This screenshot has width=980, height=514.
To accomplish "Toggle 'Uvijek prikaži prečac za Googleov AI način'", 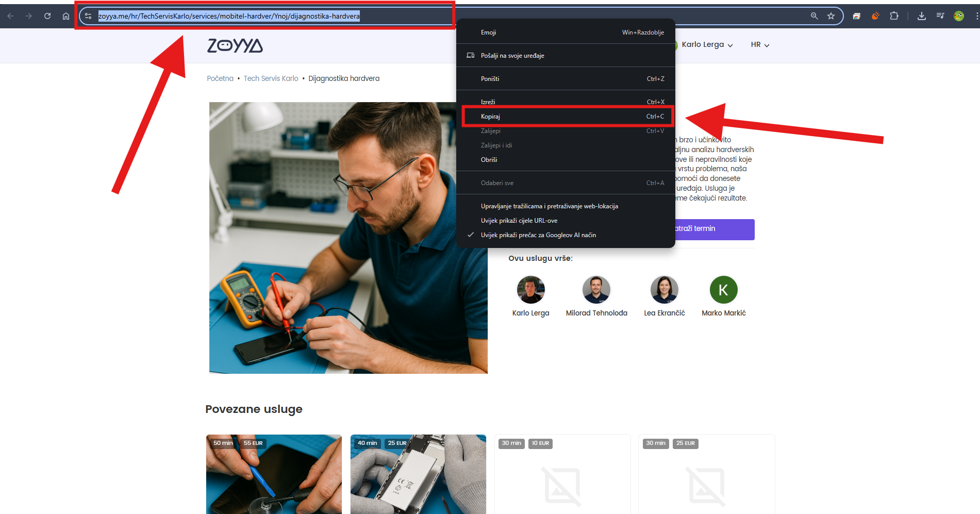I will click(538, 235).
